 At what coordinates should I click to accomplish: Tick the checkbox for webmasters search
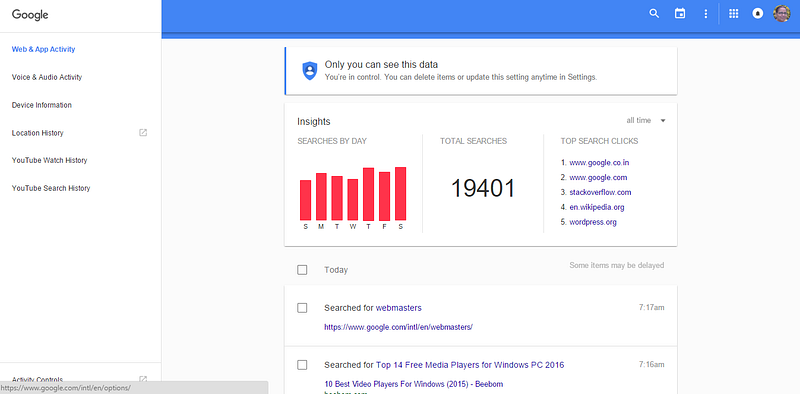302,308
